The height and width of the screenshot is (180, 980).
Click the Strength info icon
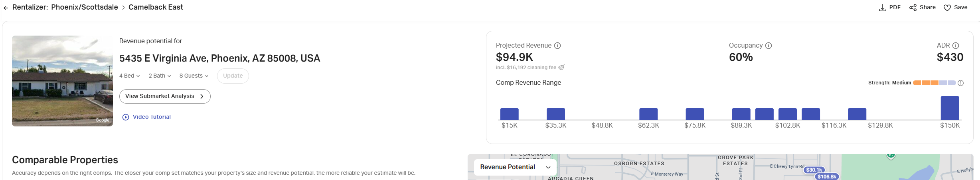(961, 83)
